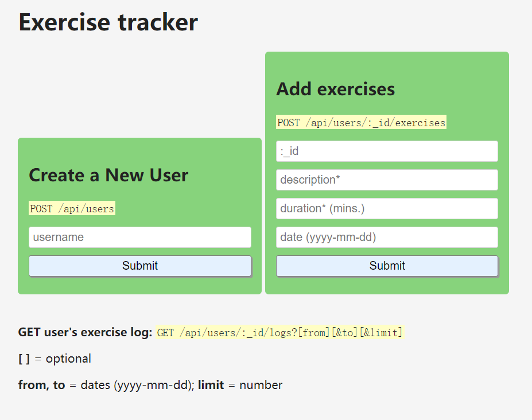Click the POST /api/users code snippet
Screen dimensions: 532x420
(72, 209)
